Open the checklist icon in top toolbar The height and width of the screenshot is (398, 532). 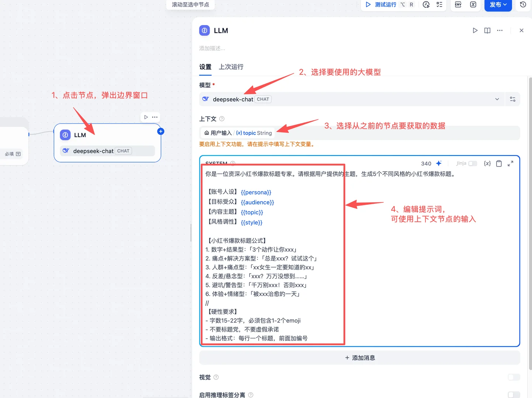pos(439,4)
